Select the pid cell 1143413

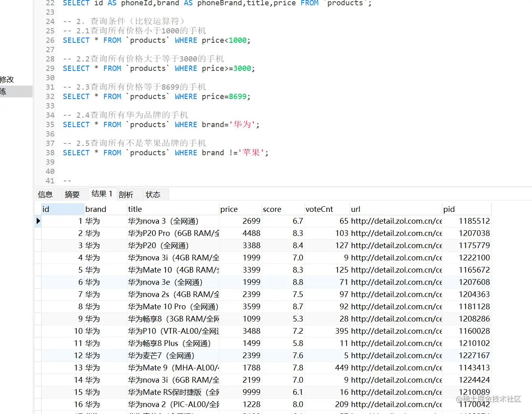(x=467, y=368)
